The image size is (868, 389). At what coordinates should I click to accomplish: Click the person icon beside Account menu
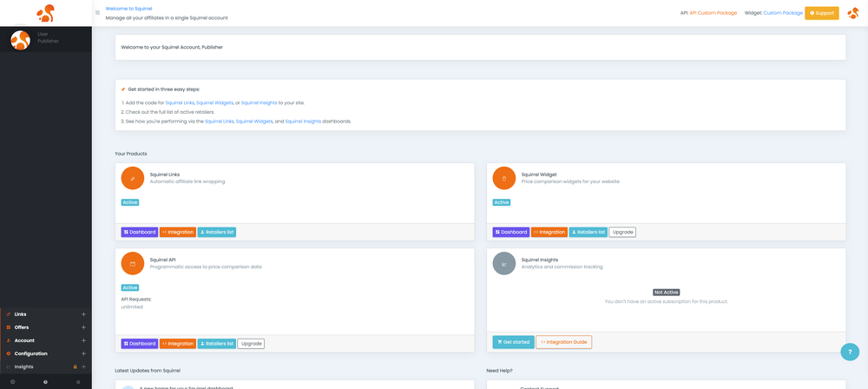tap(9, 340)
